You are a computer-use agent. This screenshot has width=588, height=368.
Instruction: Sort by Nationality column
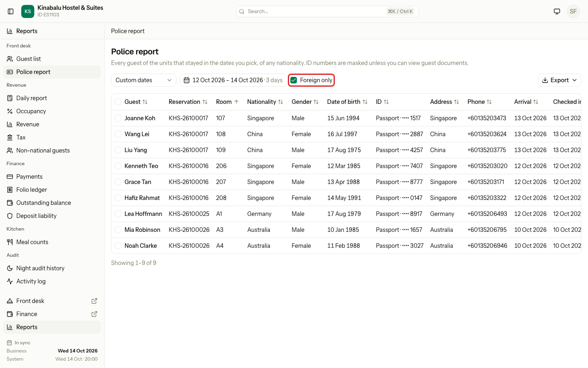pyautogui.click(x=265, y=102)
